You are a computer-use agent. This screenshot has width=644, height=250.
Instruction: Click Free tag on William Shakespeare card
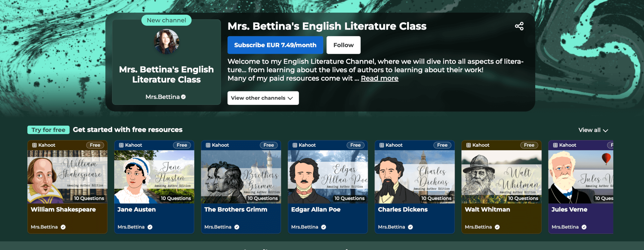pyautogui.click(x=95, y=145)
